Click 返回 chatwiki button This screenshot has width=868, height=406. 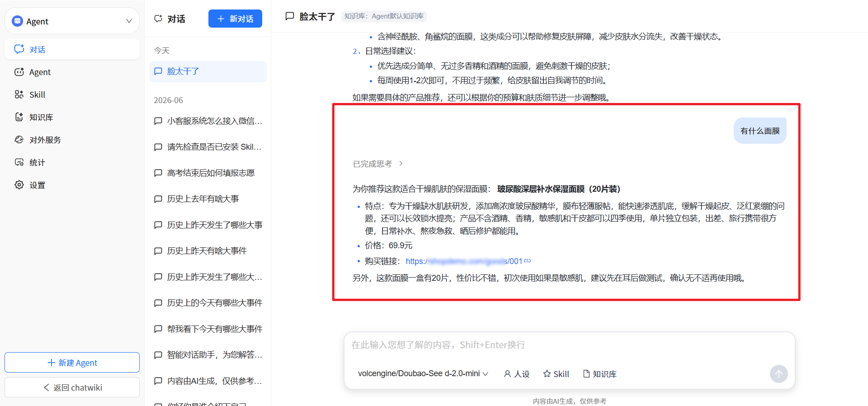pos(72,387)
